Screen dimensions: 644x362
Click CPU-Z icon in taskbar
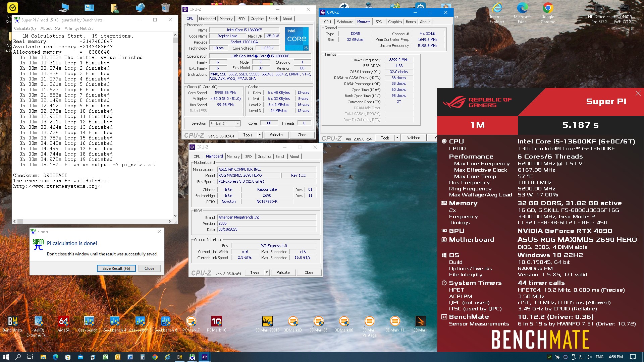point(205,357)
